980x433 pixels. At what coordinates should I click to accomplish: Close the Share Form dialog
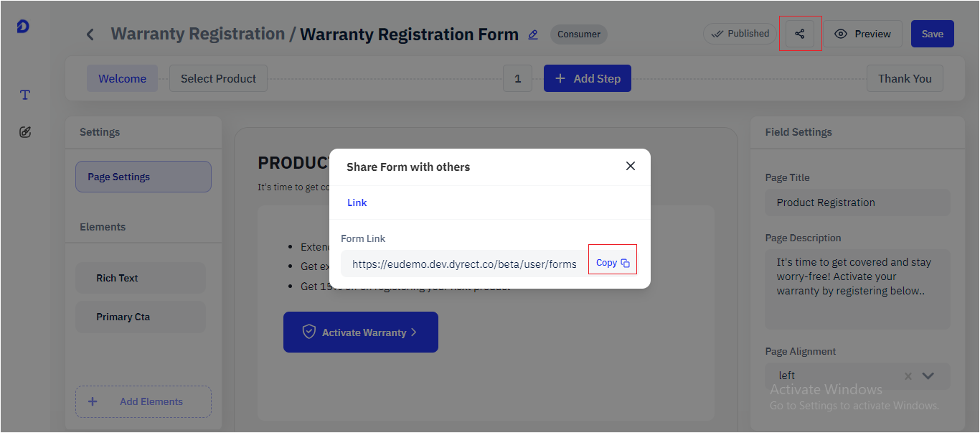click(x=631, y=166)
